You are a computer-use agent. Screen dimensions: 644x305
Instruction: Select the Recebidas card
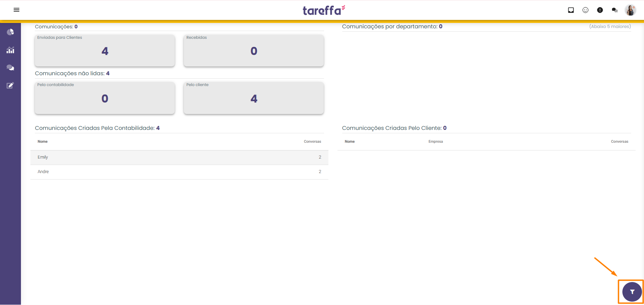253,51
